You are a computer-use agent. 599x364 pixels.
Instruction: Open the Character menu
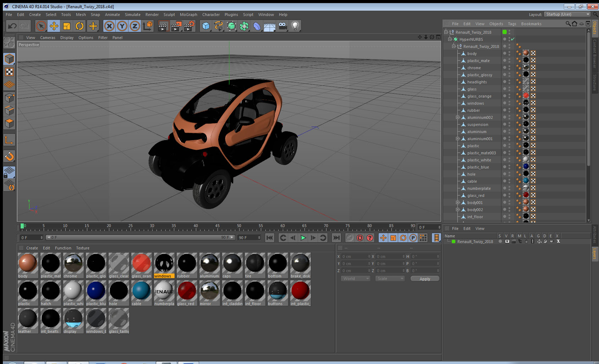[x=211, y=15]
